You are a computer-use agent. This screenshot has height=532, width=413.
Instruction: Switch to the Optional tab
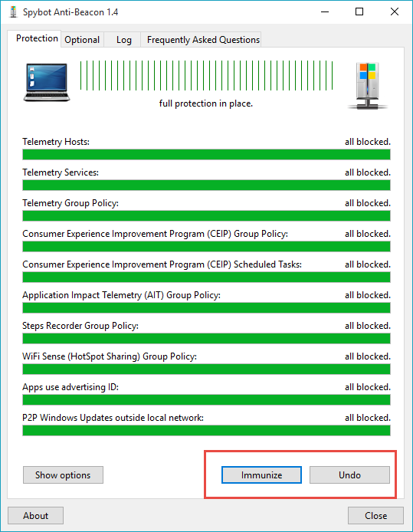pyautogui.click(x=82, y=40)
